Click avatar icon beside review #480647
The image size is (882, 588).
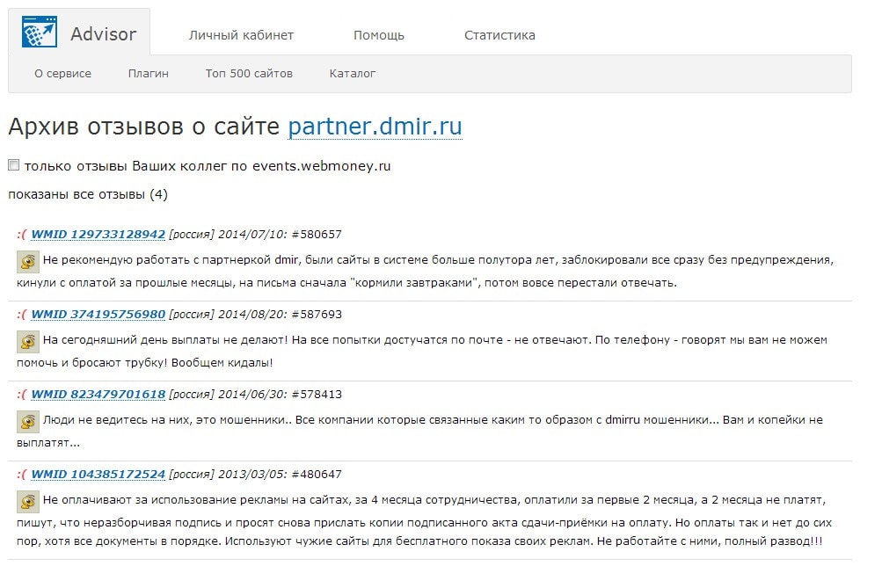pos(28,501)
